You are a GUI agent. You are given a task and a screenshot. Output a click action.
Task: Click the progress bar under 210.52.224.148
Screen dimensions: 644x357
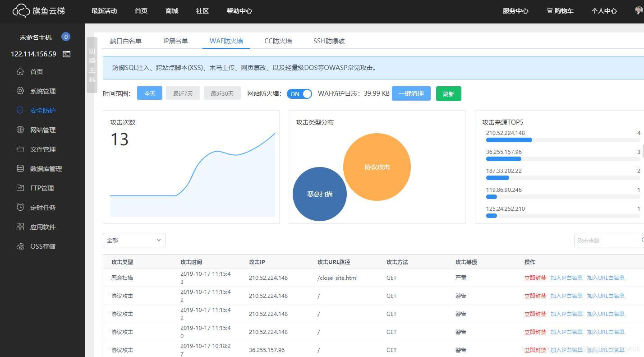pyautogui.click(x=509, y=140)
